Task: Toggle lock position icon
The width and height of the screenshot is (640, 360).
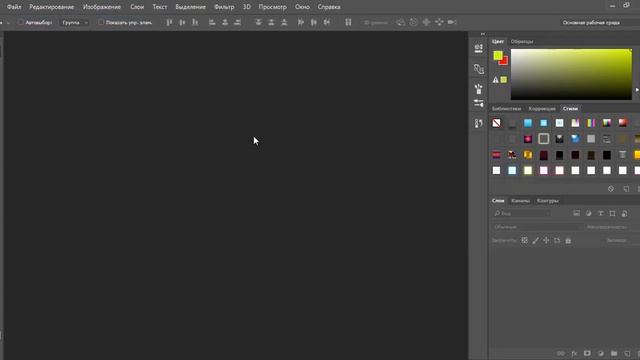Action: click(x=546, y=240)
